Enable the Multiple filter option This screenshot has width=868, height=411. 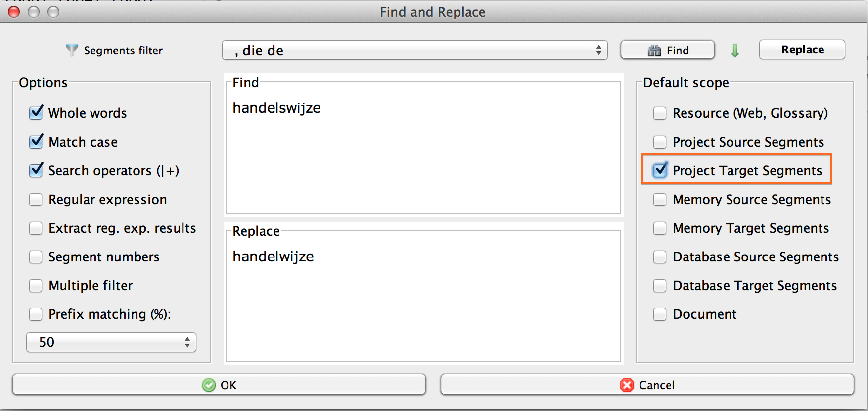36,286
